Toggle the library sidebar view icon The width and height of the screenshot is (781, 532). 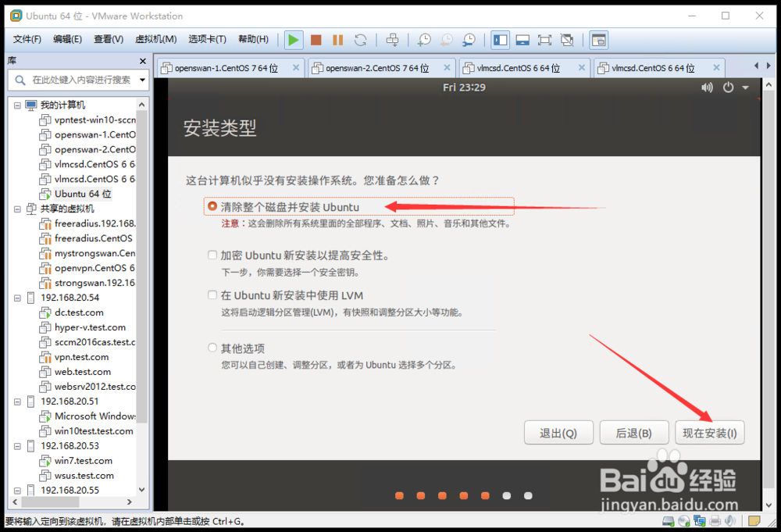[x=500, y=40]
